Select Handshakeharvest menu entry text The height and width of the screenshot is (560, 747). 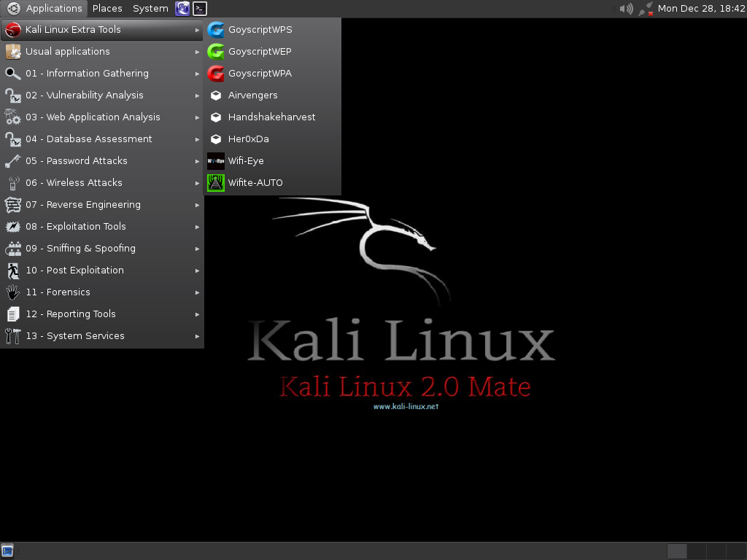coord(271,117)
